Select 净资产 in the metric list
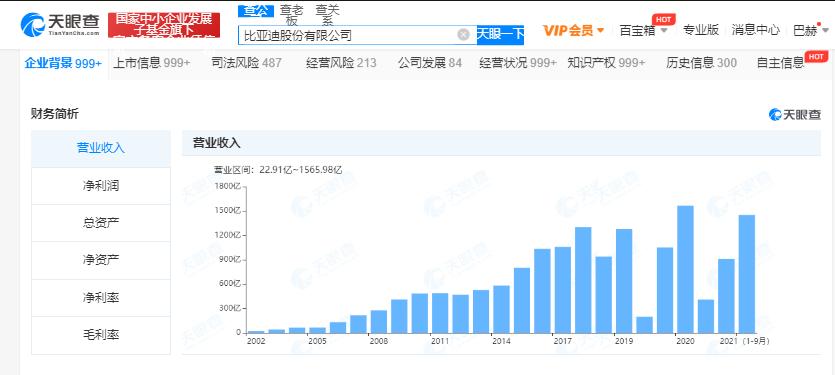This screenshot has height=375, width=835. (x=101, y=260)
